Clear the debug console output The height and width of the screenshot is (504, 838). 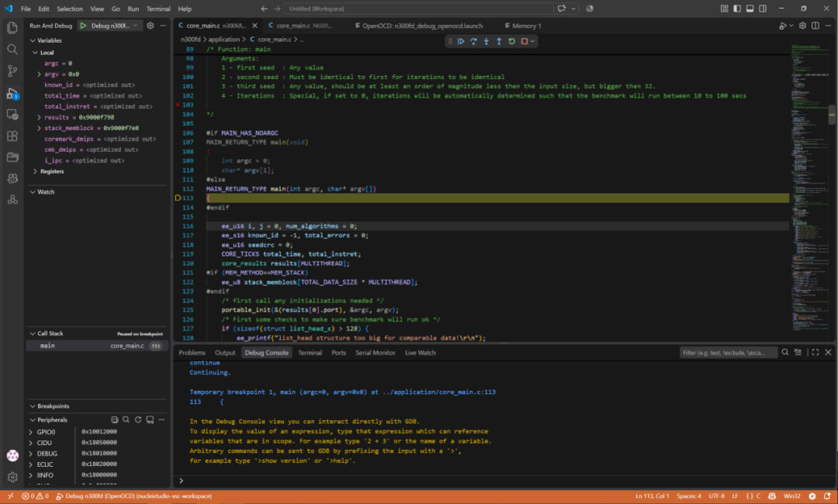click(x=798, y=352)
